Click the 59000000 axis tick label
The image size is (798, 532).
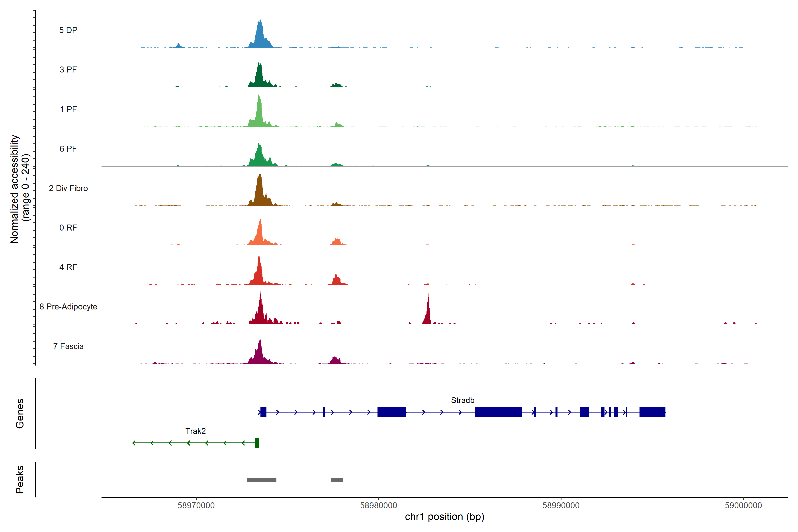[743, 506]
